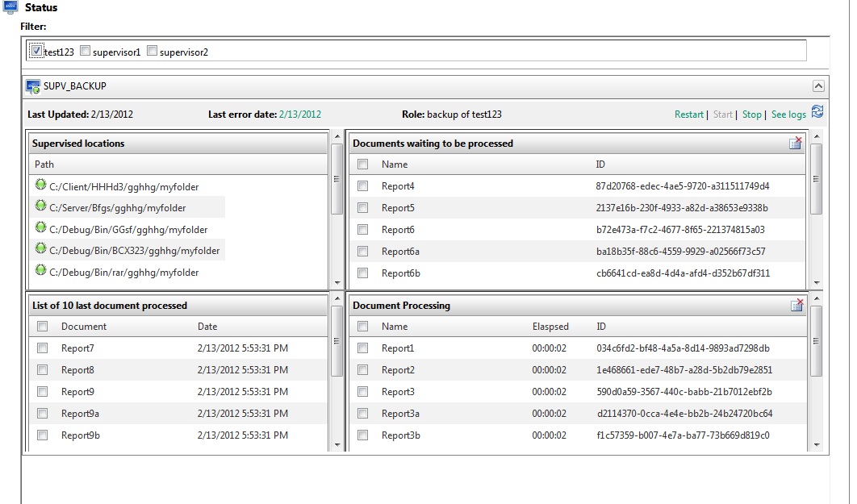
Task: Select the Report8 document name
Action: pos(77,369)
